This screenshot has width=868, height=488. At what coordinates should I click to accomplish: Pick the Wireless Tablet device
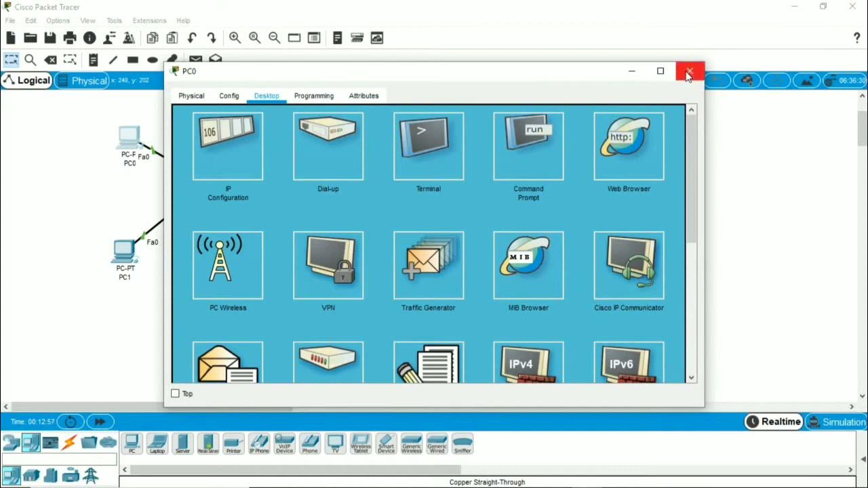tap(361, 444)
